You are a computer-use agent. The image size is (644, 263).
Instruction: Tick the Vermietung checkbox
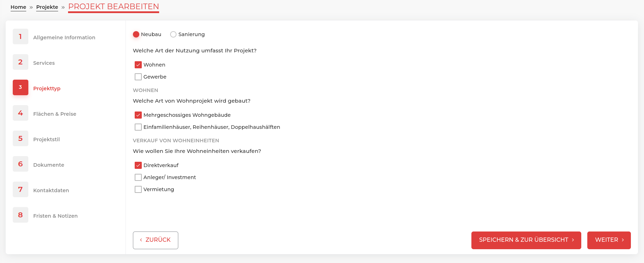[x=138, y=189]
